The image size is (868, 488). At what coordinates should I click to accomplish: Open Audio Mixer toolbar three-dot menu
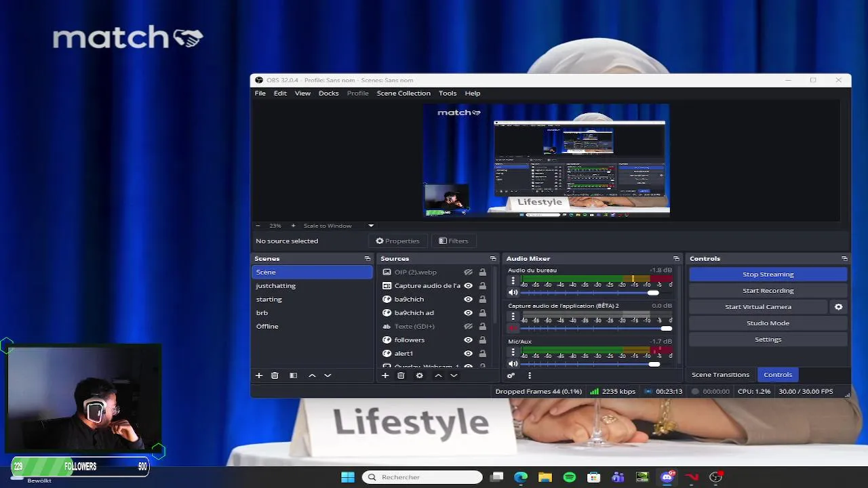tap(530, 375)
